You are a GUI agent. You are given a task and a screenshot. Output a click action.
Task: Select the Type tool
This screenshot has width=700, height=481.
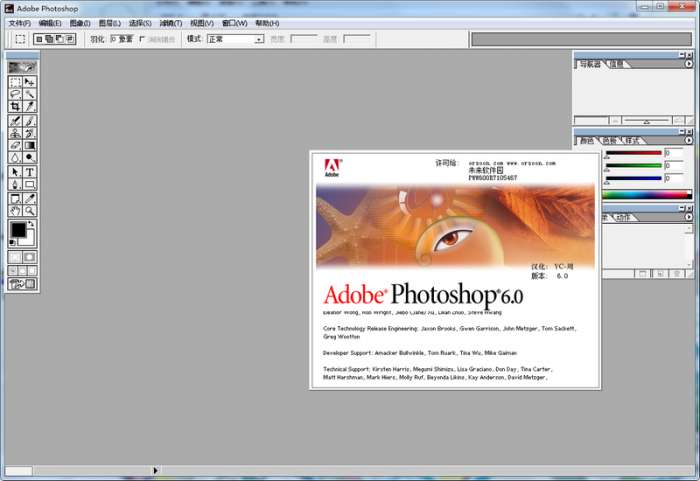pyautogui.click(x=29, y=172)
